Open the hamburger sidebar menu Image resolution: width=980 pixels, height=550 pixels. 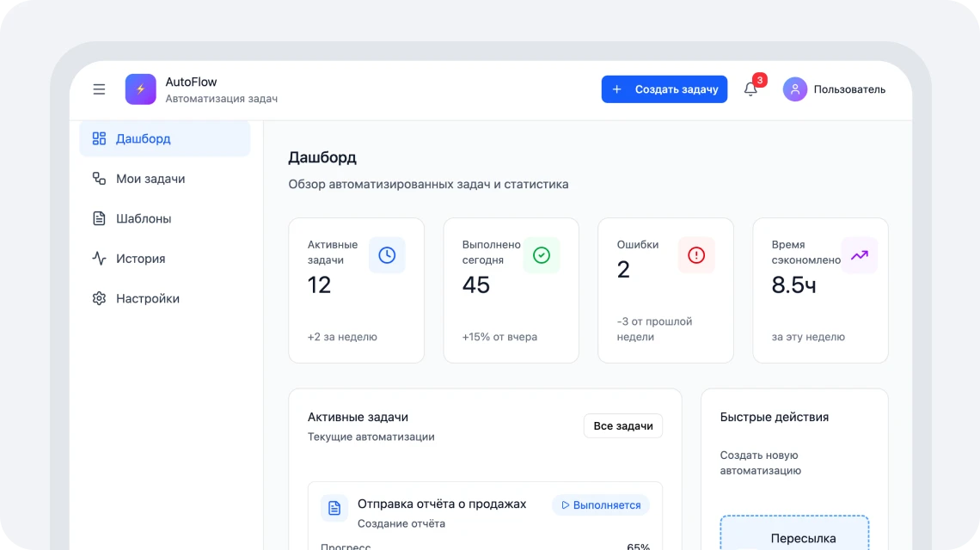tap(99, 89)
